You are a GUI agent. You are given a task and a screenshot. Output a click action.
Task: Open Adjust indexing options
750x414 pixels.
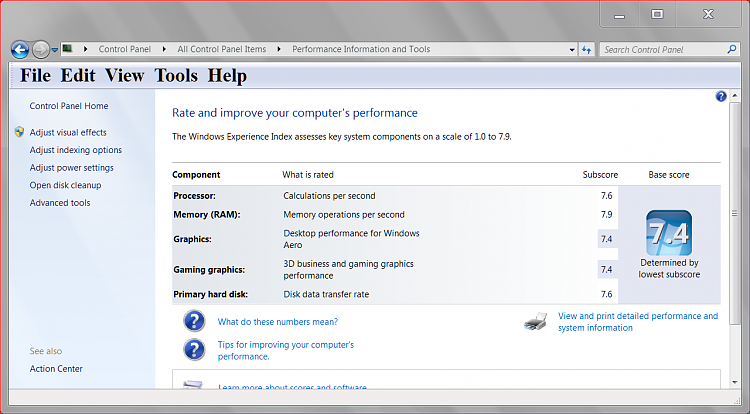click(76, 150)
